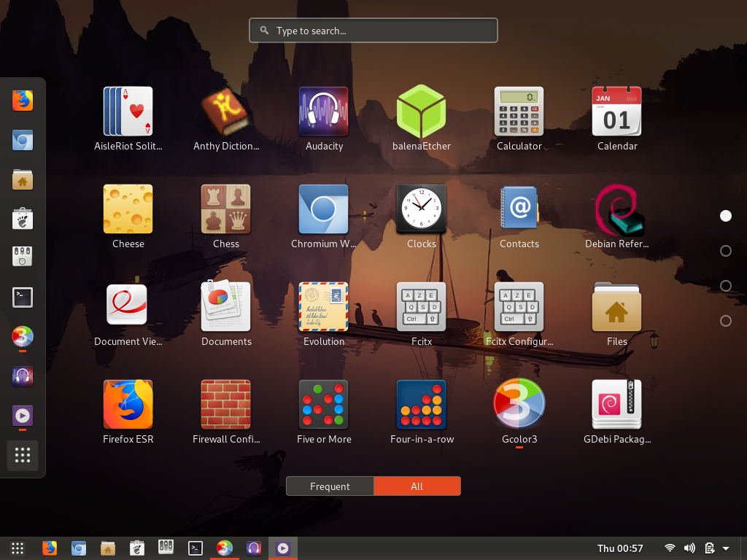This screenshot has height=560, width=747.
Task: Launch Gcolor3 from the app grid
Action: pyautogui.click(x=519, y=412)
